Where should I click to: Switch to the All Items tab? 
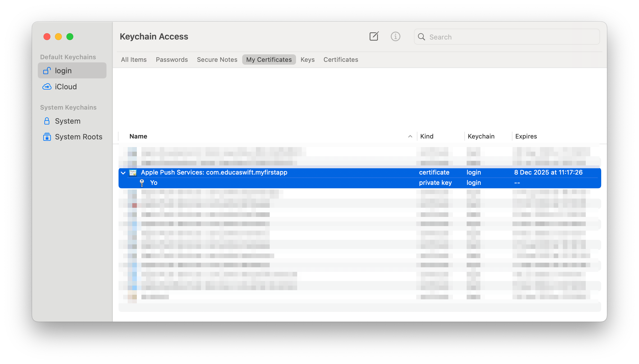pyautogui.click(x=134, y=60)
